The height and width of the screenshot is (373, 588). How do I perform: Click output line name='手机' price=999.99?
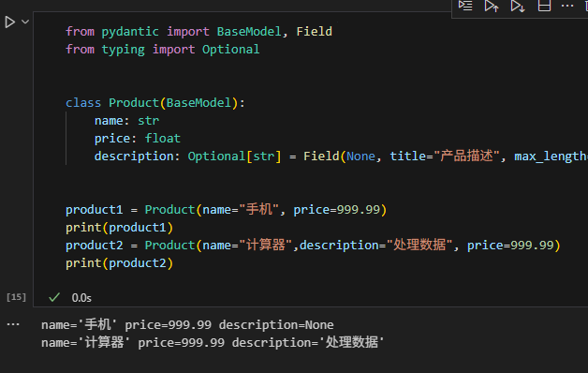pos(187,325)
